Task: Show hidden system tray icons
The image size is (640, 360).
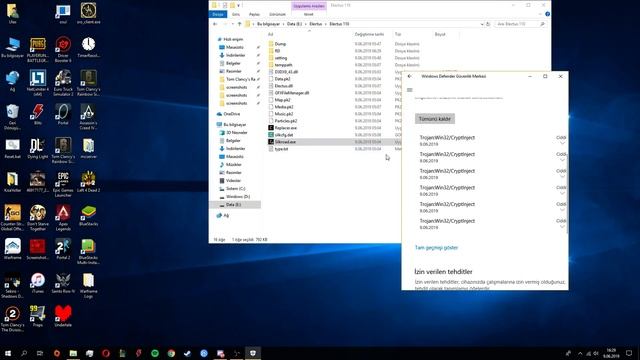Action: pyautogui.click(x=580, y=353)
